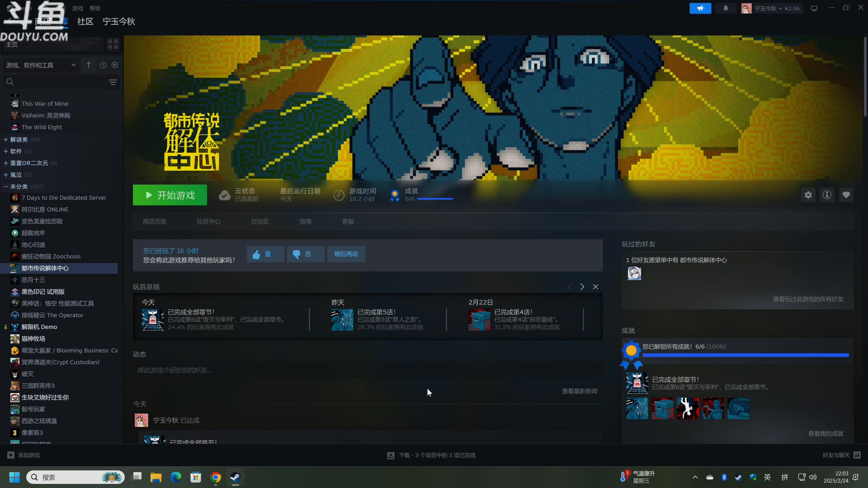Switch library to grid view icon
Image resolution: width=868 pixels, height=488 pixels.
113,44
